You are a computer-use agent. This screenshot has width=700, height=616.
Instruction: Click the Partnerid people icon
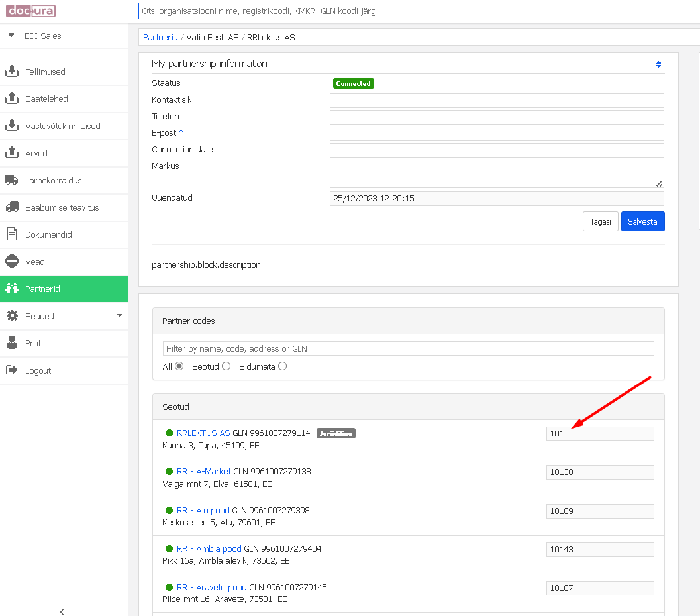(12, 288)
